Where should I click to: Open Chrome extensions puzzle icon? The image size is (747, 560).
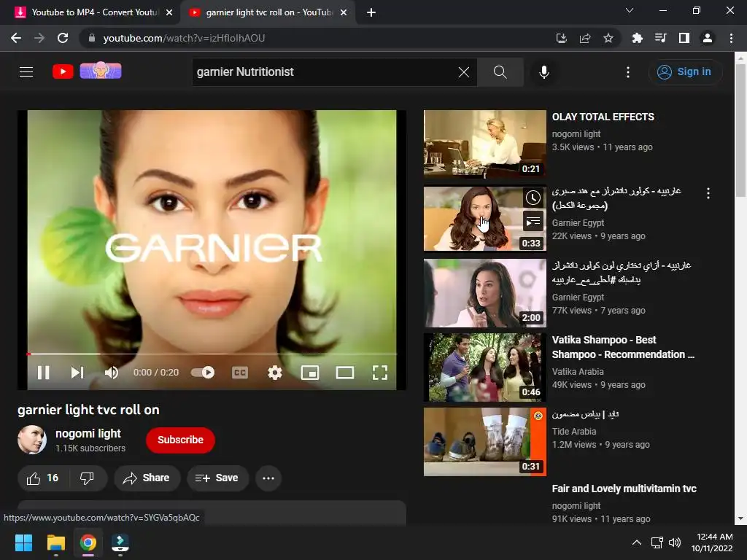[x=637, y=38]
